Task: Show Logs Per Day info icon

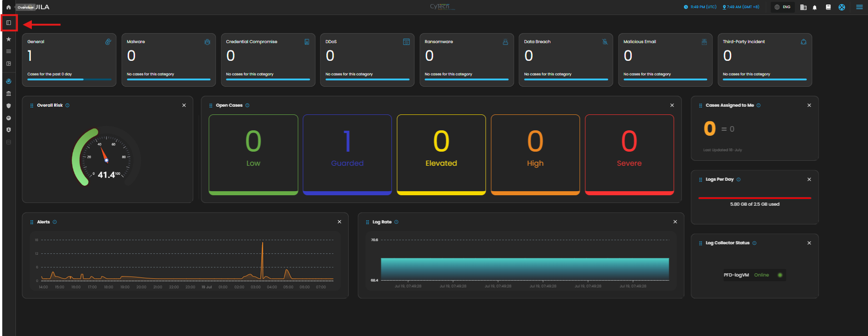Action: pyautogui.click(x=738, y=179)
